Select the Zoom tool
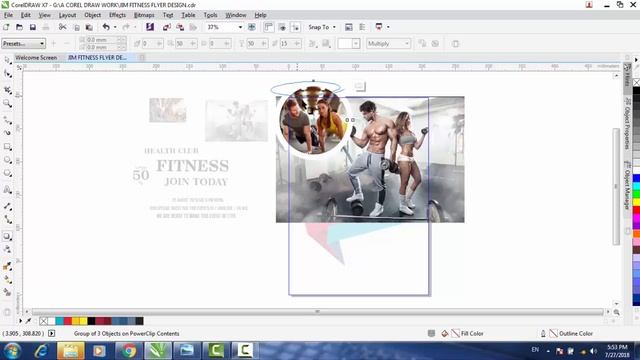Viewport: 640px width, 360px height. click(7, 104)
